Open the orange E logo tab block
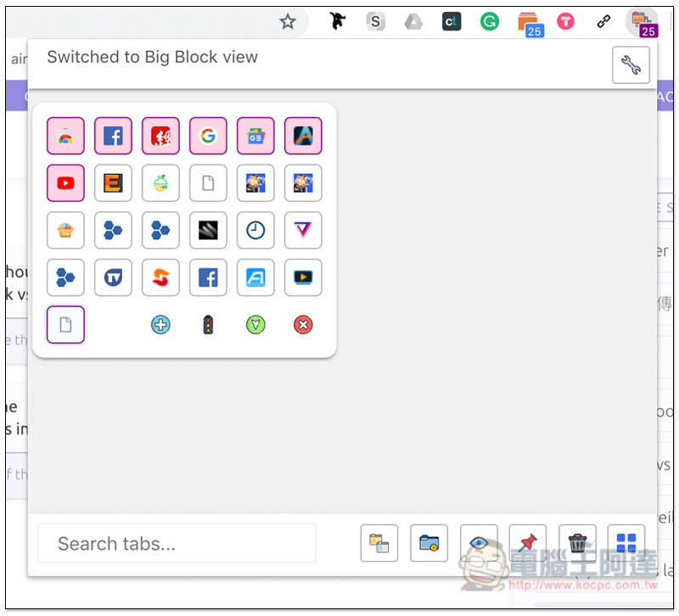 tap(113, 182)
